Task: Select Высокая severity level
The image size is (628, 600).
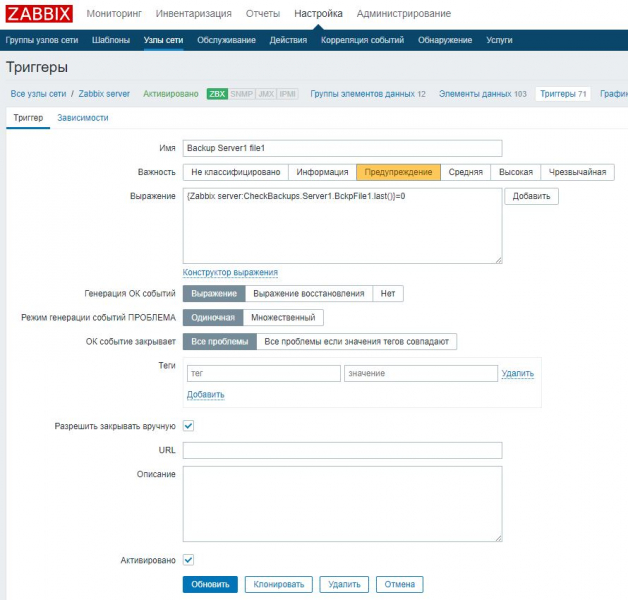Action: [x=516, y=172]
